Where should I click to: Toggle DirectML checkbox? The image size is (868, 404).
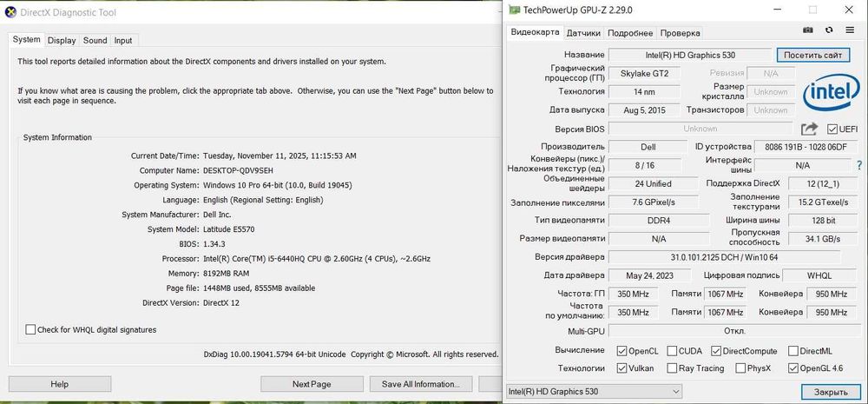792,351
